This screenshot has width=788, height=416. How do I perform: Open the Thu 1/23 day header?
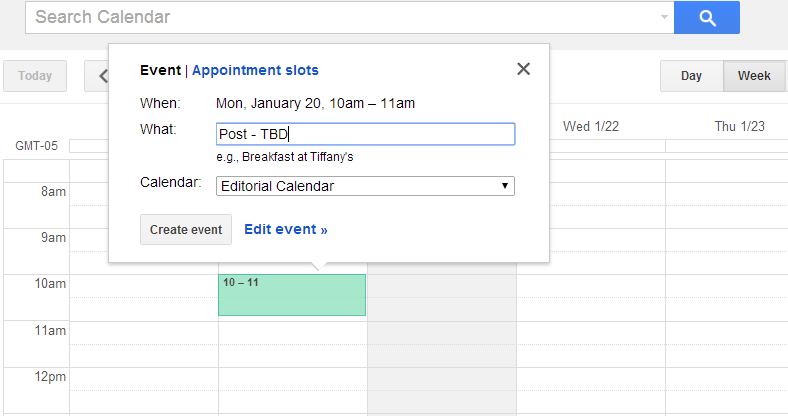[739, 126]
